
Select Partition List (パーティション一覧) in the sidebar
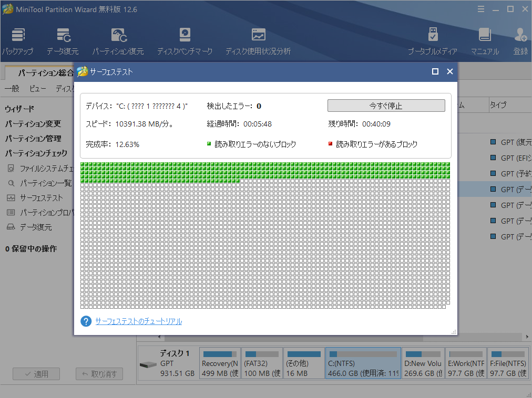[40, 183]
